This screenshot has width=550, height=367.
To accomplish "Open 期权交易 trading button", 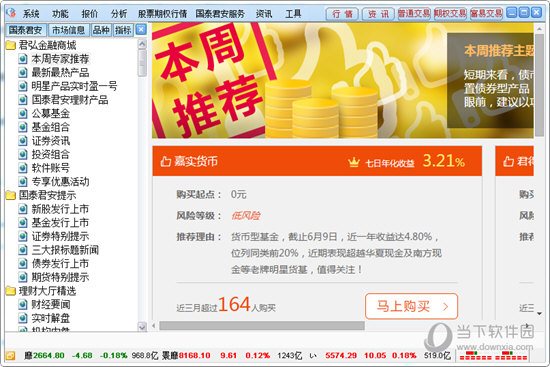I will click(x=450, y=14).
